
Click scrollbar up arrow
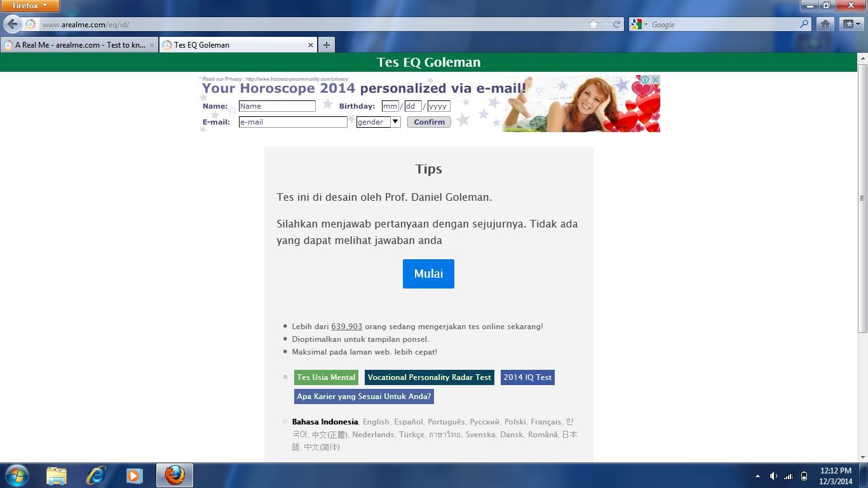pyautogui.click(x=862, y=58)
